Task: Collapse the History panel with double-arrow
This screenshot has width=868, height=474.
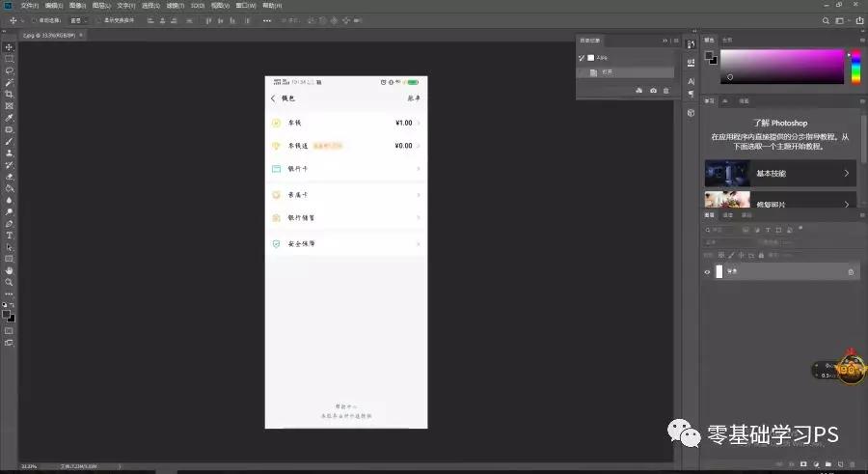Action: click(x=665, y=41)
